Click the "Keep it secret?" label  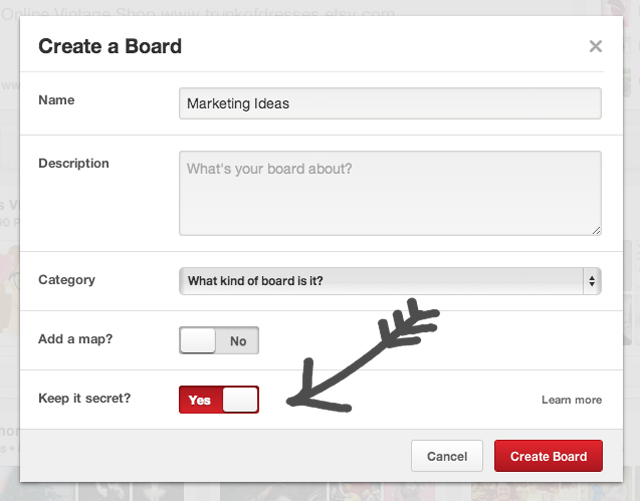tap(84, 398)
